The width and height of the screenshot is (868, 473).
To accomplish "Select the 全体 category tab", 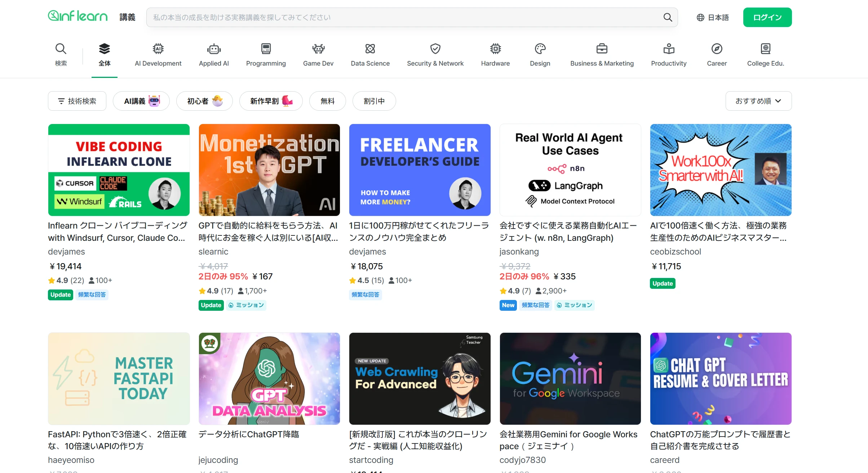I will pyautogui.click(x=105, y=55).
